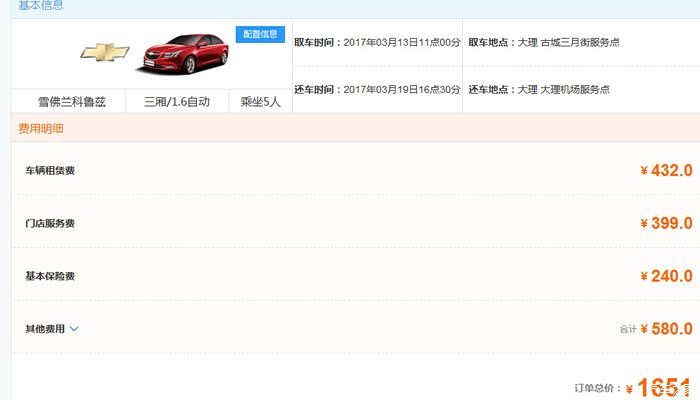The height and width of the screenshot is (400, 700).
Task: Click the 乘坐5人 capacity cell
Action: [x=258, y=101]
